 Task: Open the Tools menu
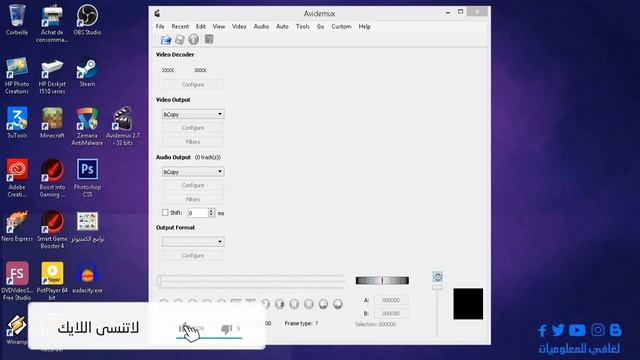click(x=302, y=27)
